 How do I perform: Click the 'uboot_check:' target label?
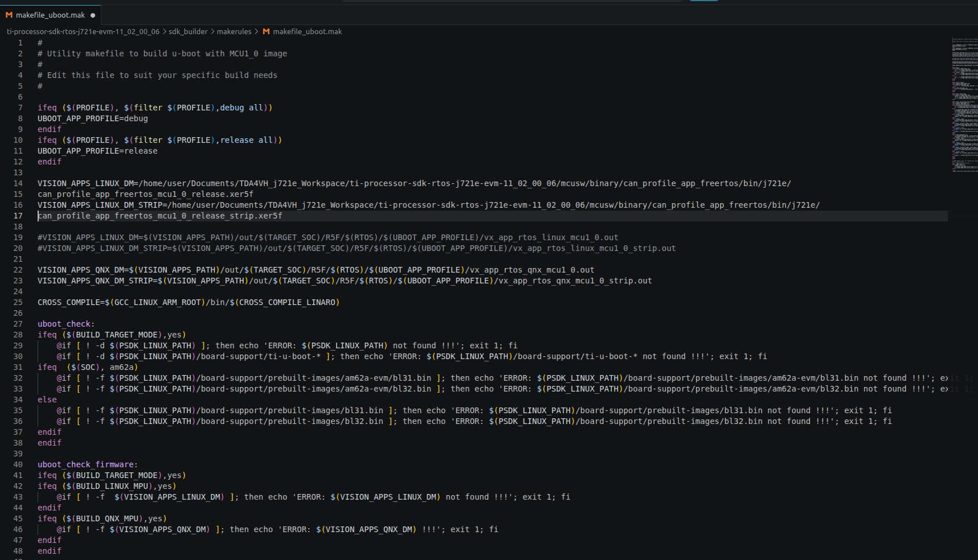[66, 324]
